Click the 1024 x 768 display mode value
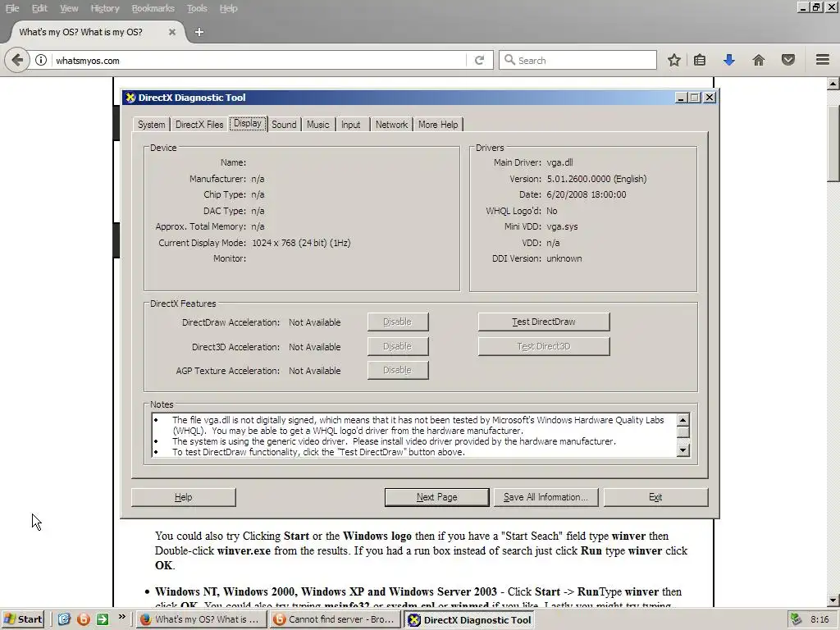Image resolution: width=840 pixels, height=630 pixels. point(301,243)
